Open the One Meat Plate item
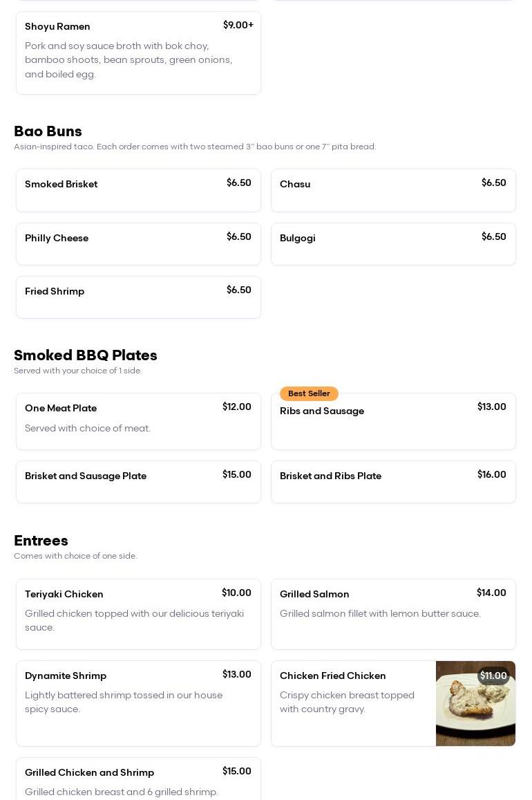Screen dimensions: 532x800 (x=138, y=420)
